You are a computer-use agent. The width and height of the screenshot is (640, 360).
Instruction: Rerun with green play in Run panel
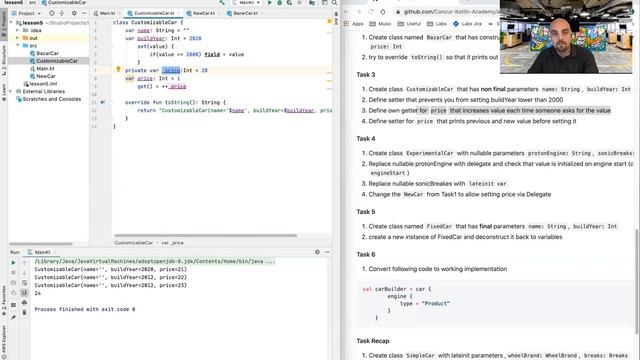click(x=13, y=263)
